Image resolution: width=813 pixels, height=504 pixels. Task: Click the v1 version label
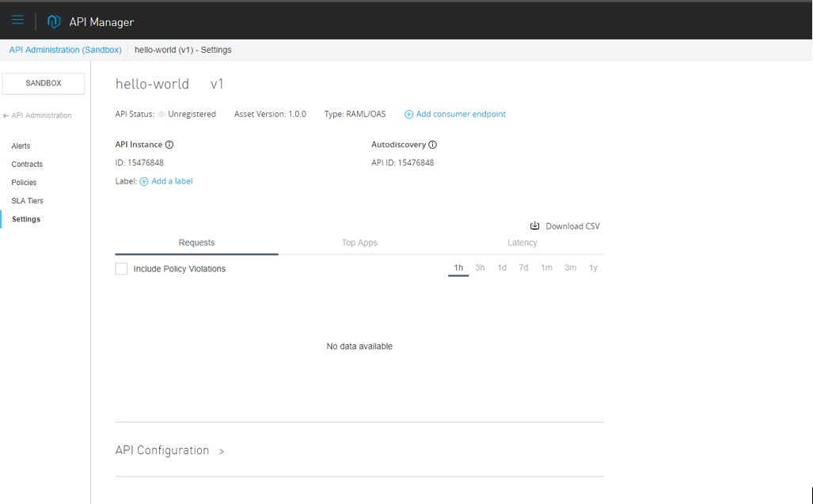coord(217,84)
